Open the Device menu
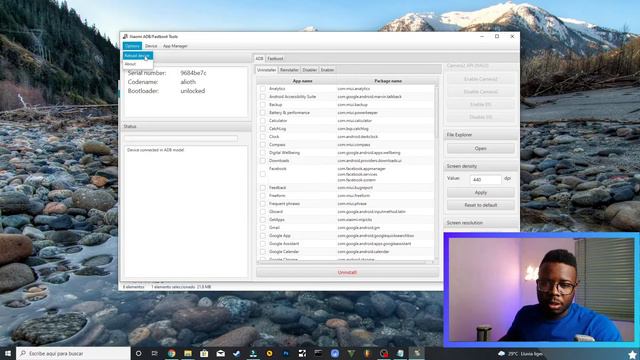 point(151,46)
